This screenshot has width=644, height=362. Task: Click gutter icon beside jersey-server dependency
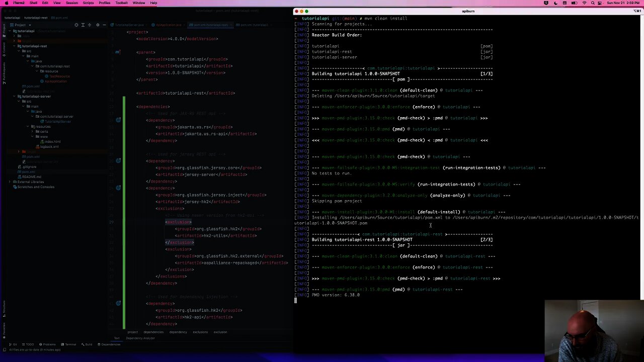pyautogui.click(x=118, y=161)
